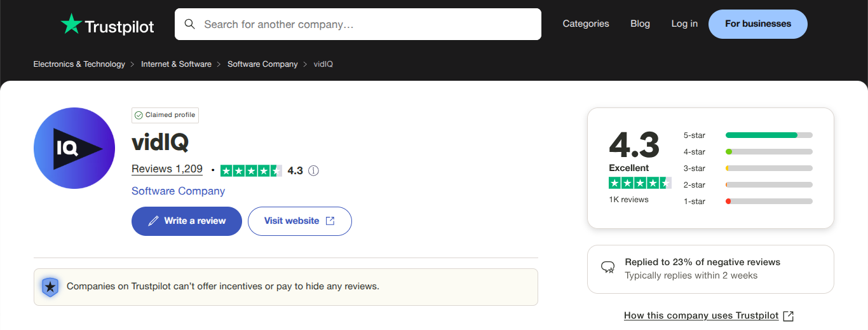Click the pencil icon on Write a review
The width and height of the screenshot is (868, 330).
coord(153,221)
